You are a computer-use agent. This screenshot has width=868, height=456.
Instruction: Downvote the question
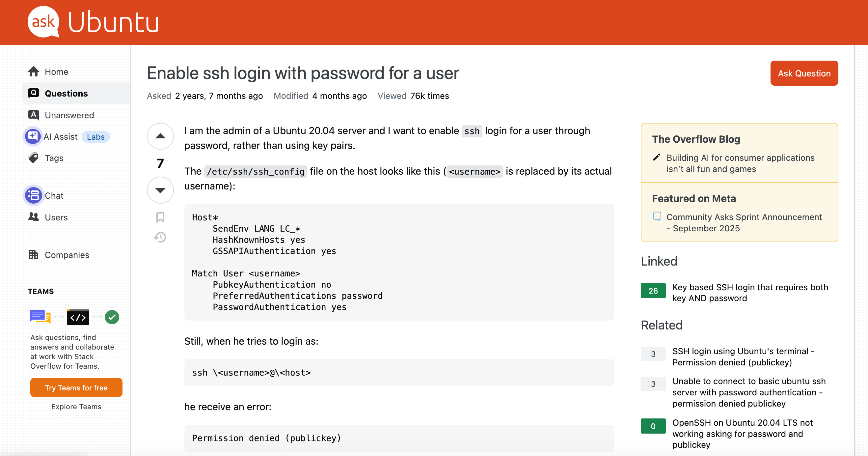tap(160, 190)
